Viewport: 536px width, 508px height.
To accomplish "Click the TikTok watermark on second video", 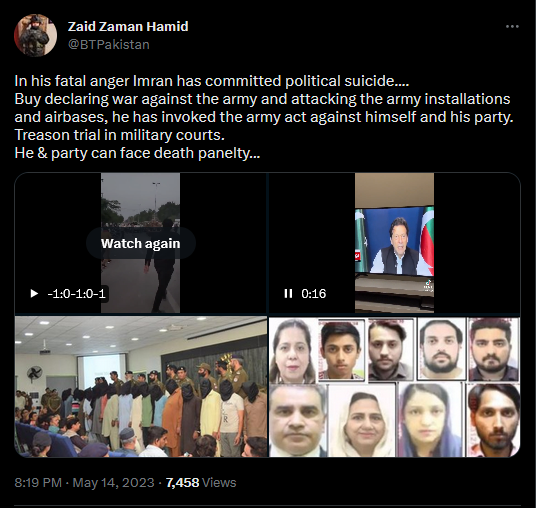I will (x=428, y=285).
